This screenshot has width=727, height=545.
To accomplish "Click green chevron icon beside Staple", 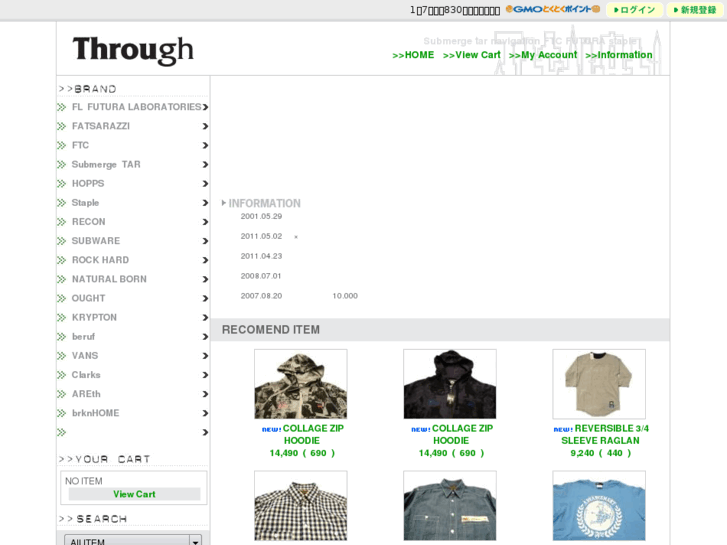I will (x=62, y=203).
